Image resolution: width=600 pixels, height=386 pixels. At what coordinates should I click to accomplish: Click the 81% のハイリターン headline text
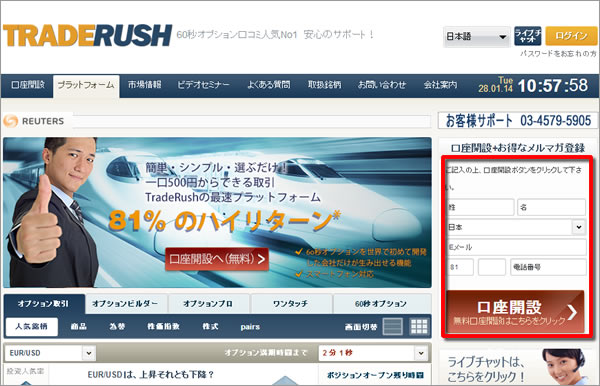224,221
